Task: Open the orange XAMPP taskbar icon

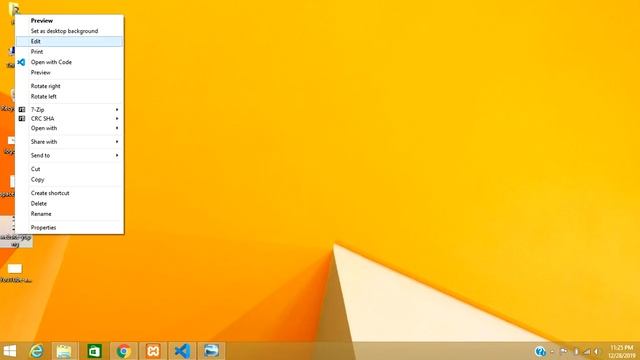Action: pos(153,351)
